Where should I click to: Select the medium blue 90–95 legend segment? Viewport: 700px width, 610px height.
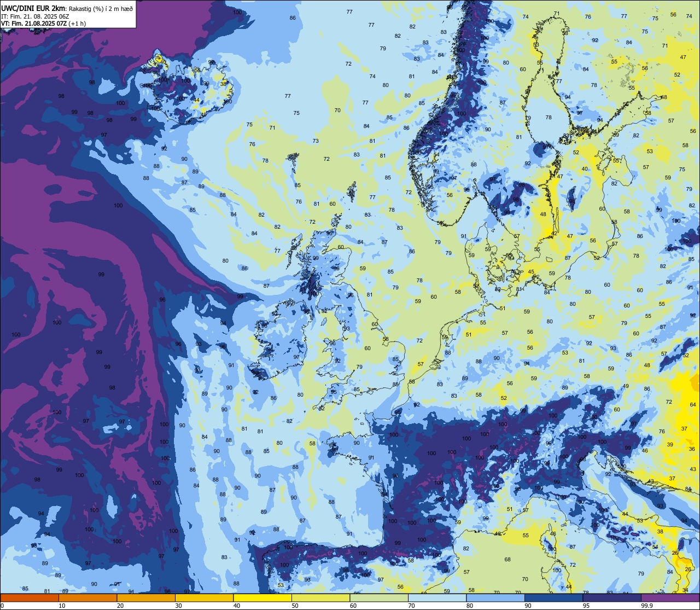coord(553,598)
